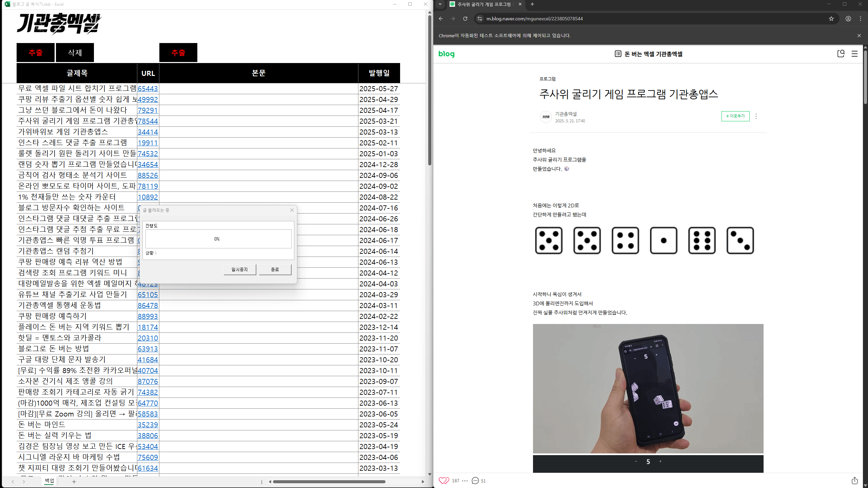
Task: Click the share icon at bottom right
Action: coord(854,481)
